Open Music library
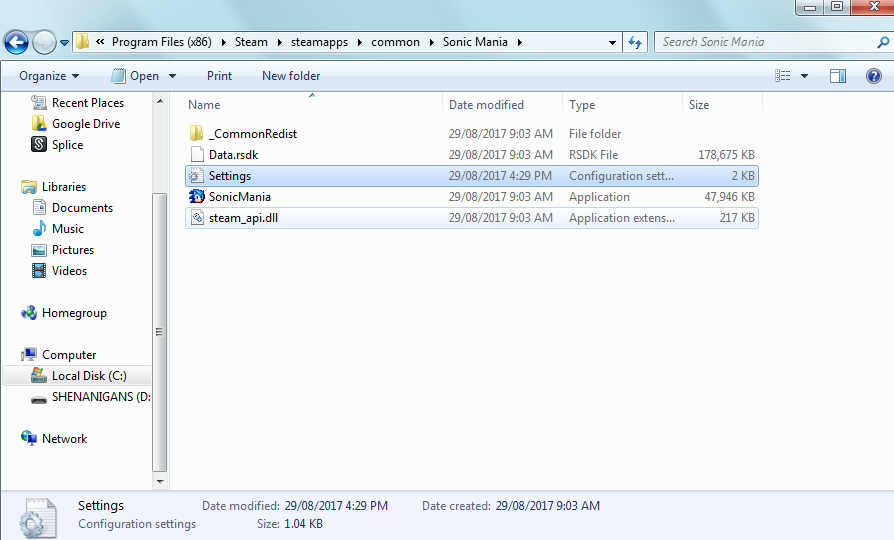This screenshot has height=540, width=894. point(58,229)
